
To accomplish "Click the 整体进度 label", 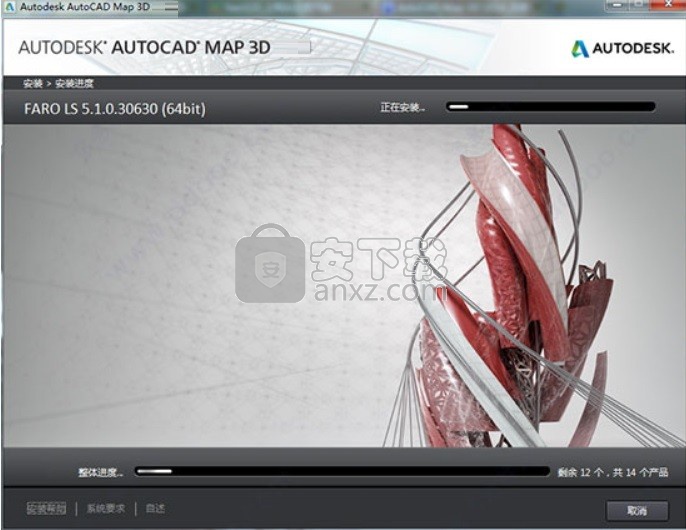I will [101, 472].
